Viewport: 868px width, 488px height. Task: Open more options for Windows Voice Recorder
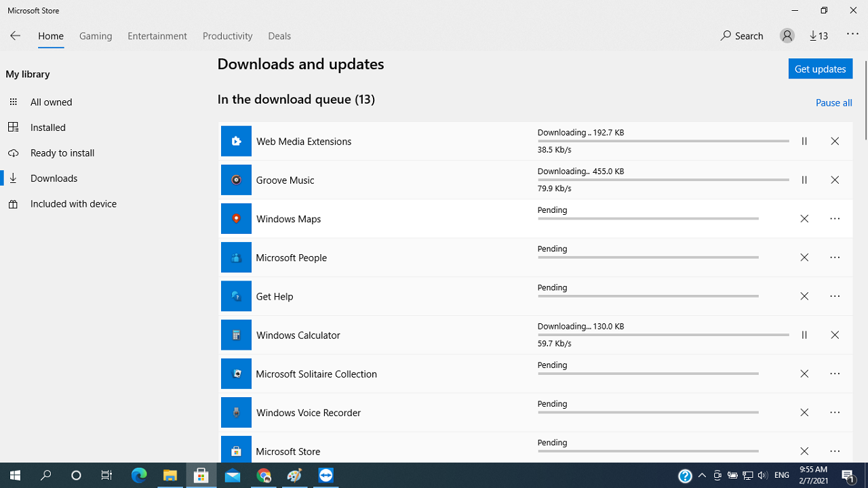(x=835, y=412)
